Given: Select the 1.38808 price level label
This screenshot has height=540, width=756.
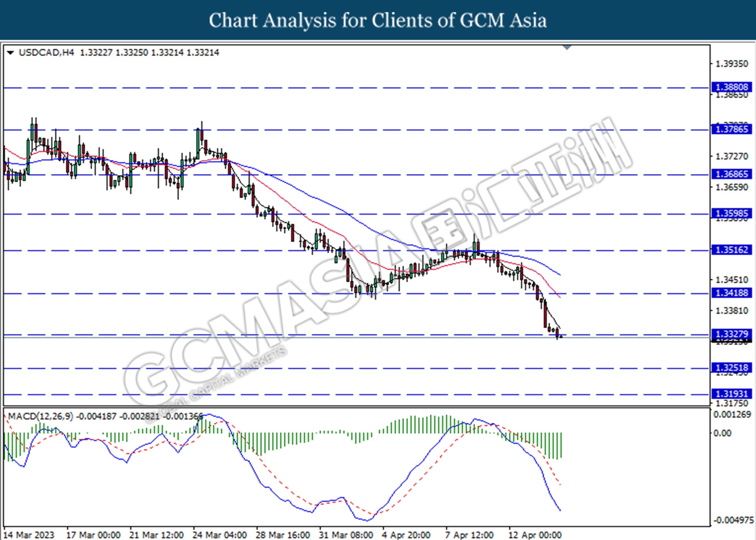Looking at the screenshot, I should click(732, 87).
